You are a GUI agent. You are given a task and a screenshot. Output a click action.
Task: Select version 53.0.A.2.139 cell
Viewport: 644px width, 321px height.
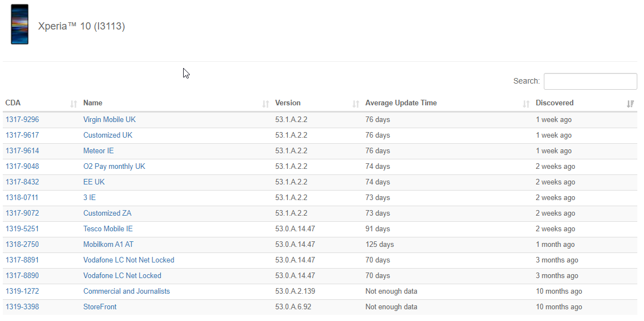point(295,291)
